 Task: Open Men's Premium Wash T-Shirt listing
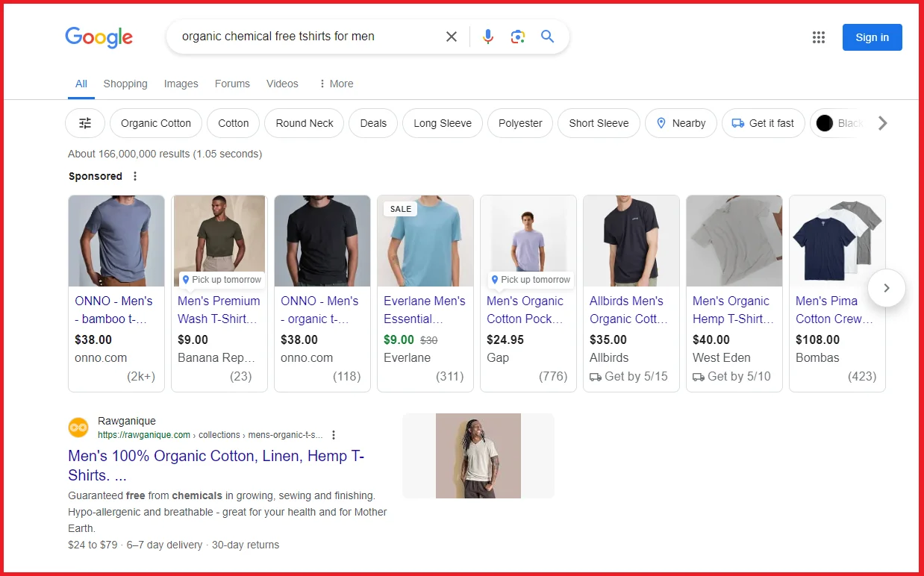click(x=219, y=310)
